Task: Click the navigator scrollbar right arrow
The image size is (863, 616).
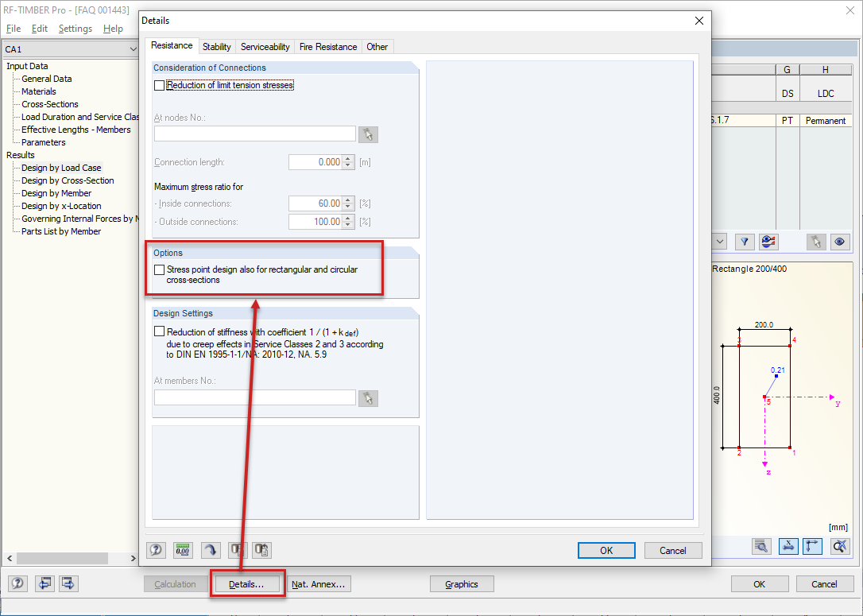Action: coord(133,558)
